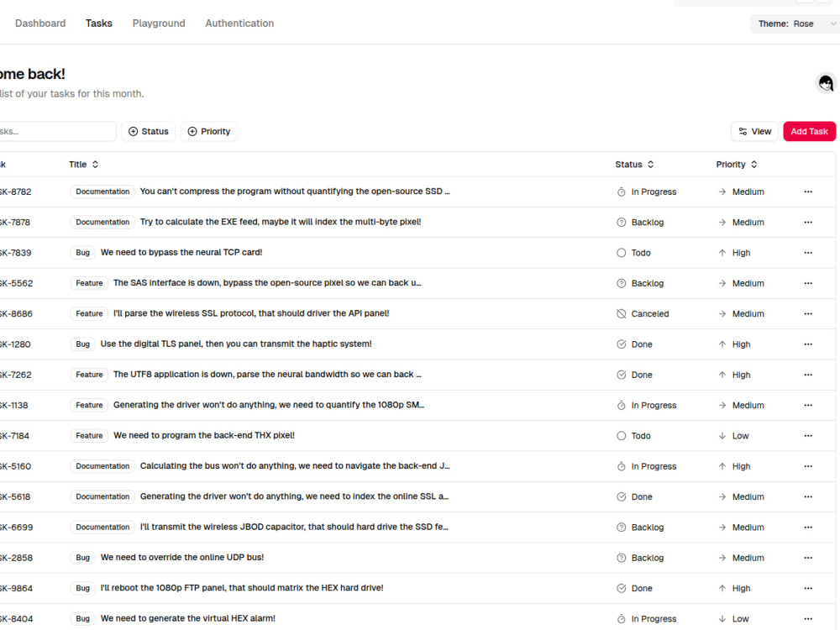Screen dimensions: 840x630
Task: Click Feature badge in row 8686
Action: pyautogui.click(x=89, y=314)
